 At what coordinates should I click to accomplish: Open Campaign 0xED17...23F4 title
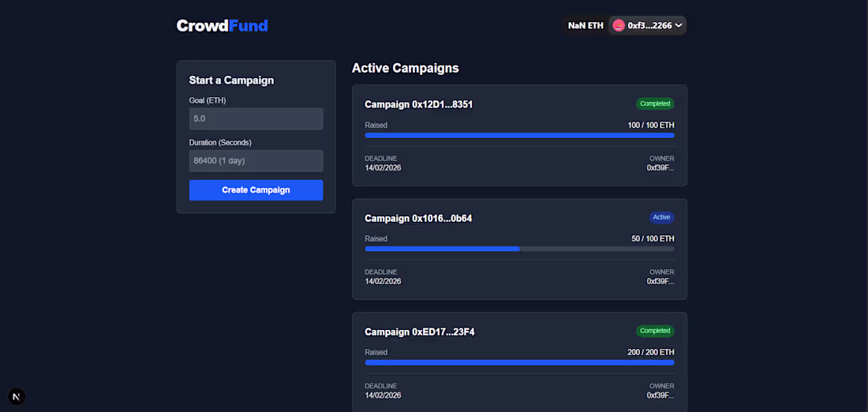click(x=419, y=331)
